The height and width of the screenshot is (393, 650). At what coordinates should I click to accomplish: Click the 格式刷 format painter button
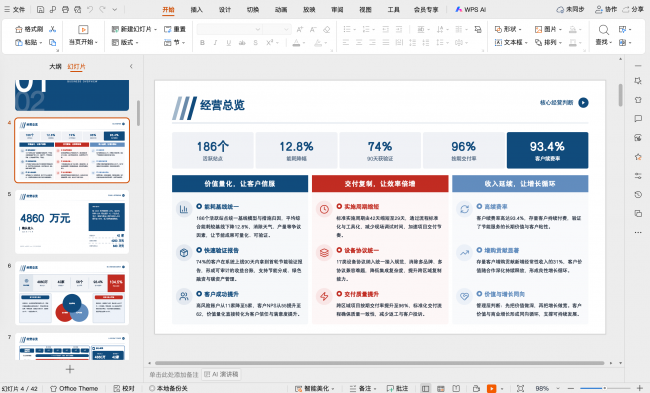29,29
